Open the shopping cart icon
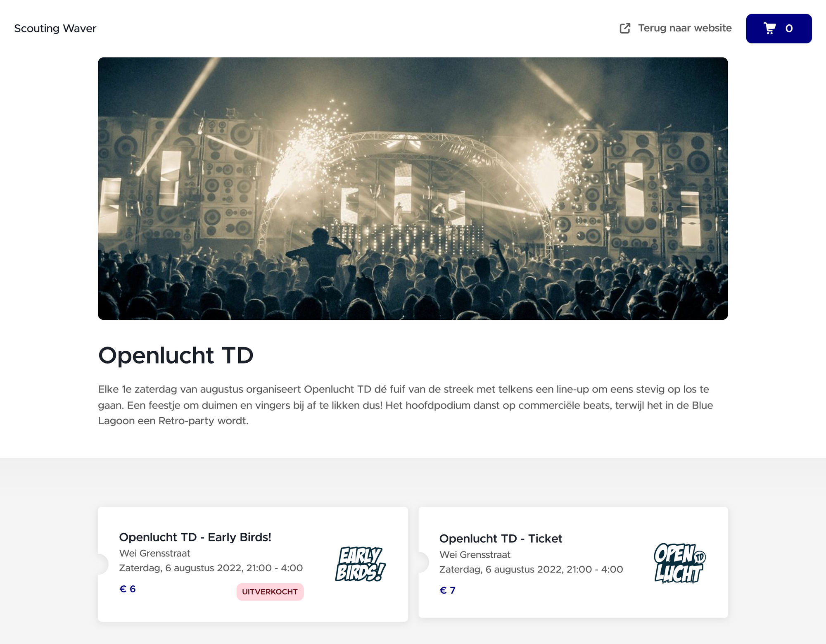Viewport: 826px width, 644px height. click(769, 29)
